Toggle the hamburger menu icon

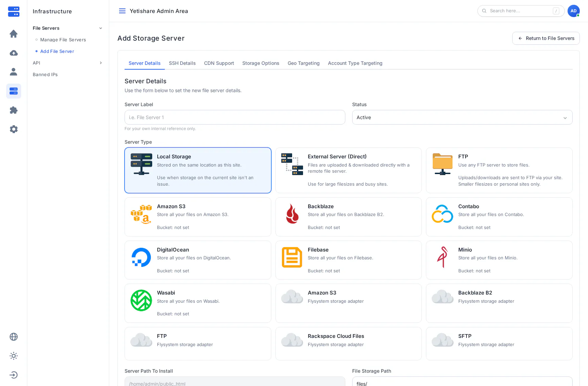122,11
